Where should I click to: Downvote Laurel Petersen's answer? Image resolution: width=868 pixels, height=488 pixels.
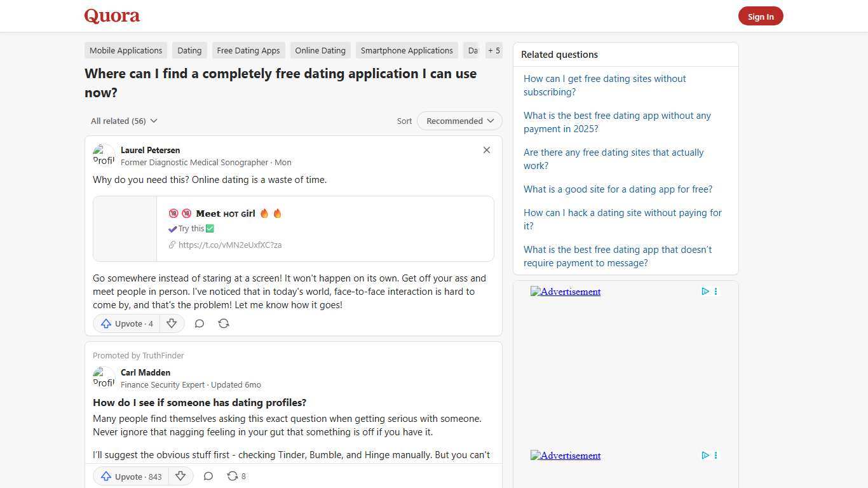pos(172,323)
